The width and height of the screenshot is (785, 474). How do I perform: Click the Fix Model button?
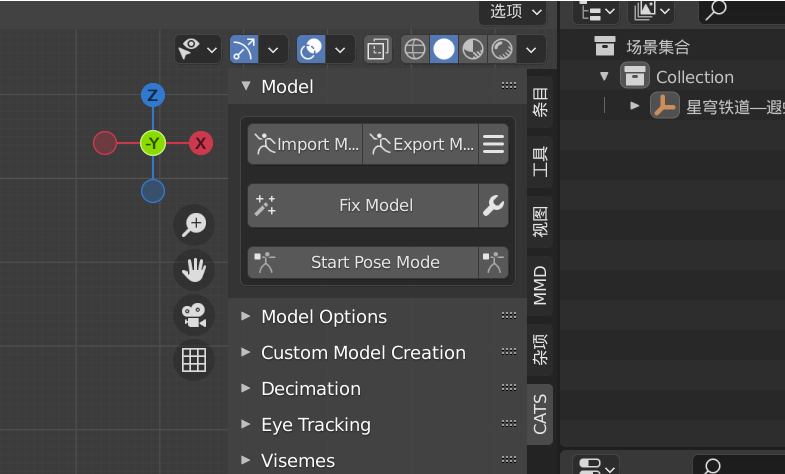(363, 205)
